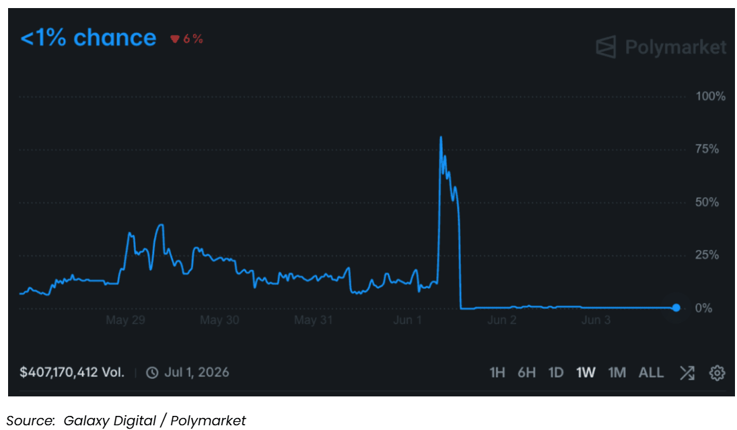Viewport: 737px width, 430px height.
Task: Select the 1H time range
Action: (497, 373)
